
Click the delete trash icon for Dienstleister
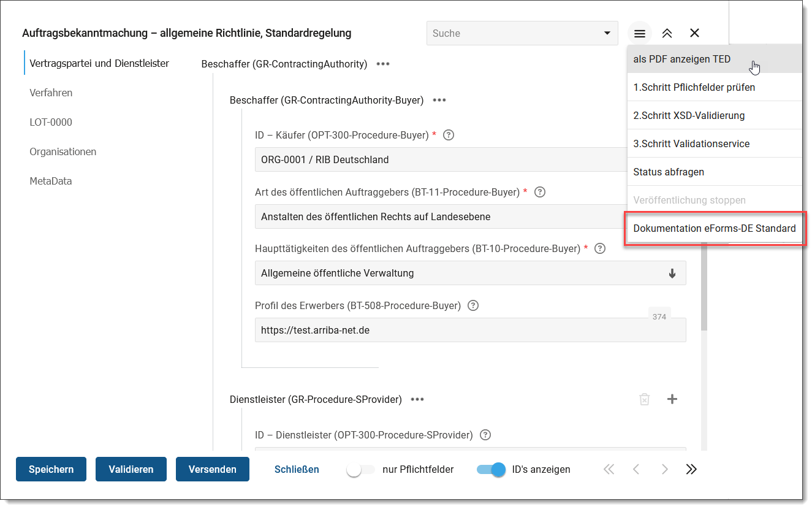644,399
